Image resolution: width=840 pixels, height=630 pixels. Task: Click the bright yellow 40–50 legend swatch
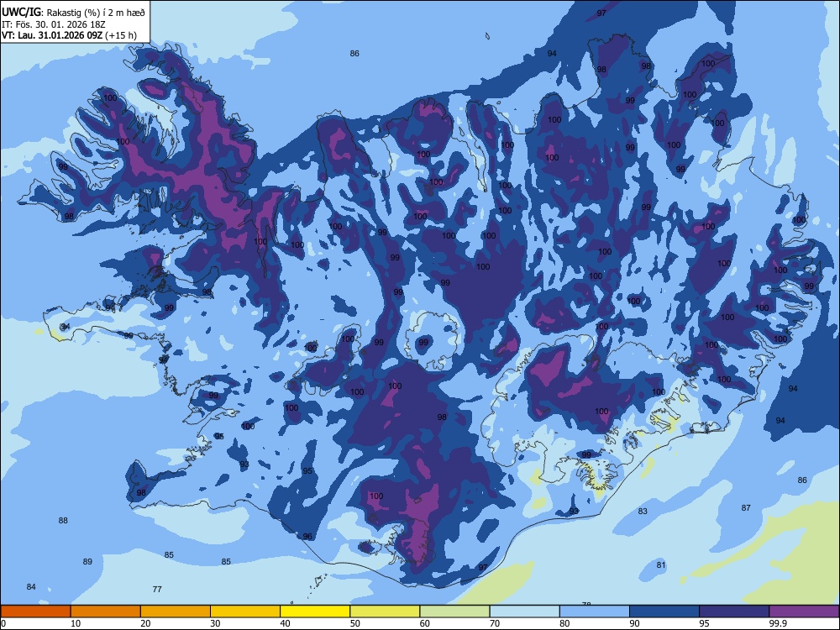[315, 612]
